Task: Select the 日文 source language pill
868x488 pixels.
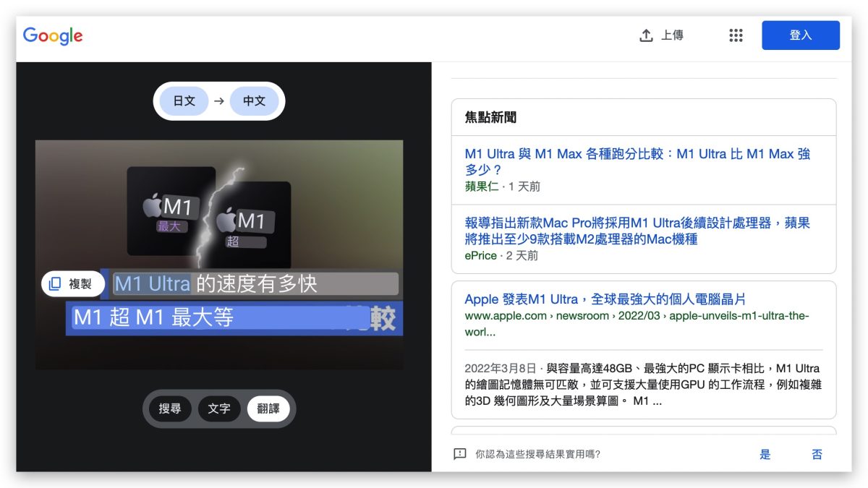Action: (x=184, y=101)
